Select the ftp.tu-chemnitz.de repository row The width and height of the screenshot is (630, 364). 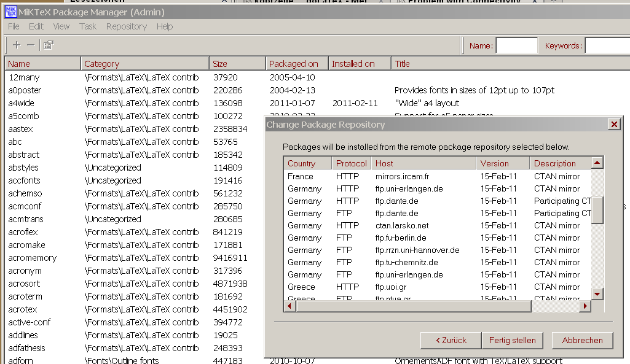coord(438,262)
